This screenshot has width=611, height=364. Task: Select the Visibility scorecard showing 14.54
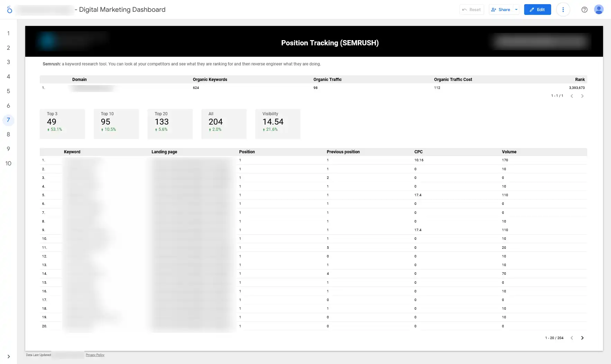[278, 124]
